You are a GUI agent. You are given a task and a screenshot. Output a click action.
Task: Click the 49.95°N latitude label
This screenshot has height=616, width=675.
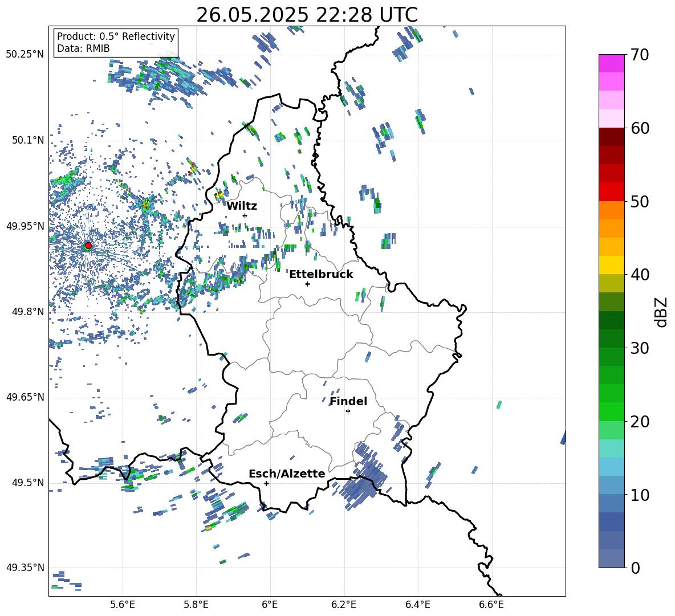(x=25, y=226)
